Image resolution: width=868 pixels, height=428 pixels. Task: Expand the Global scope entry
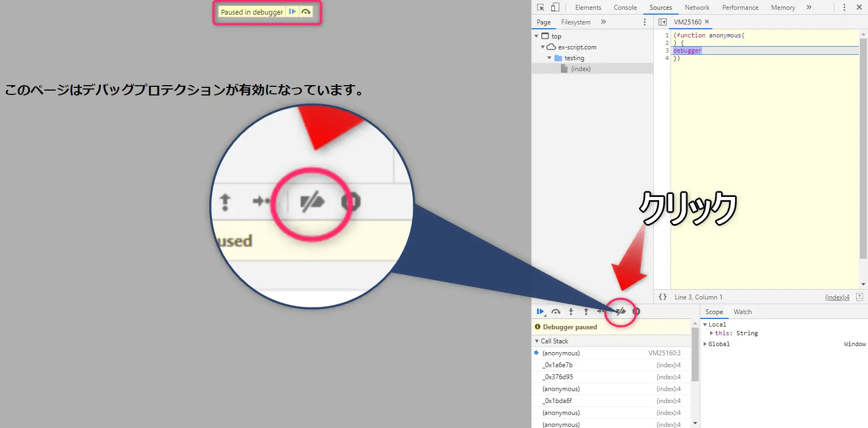click(x=705, y=344)
